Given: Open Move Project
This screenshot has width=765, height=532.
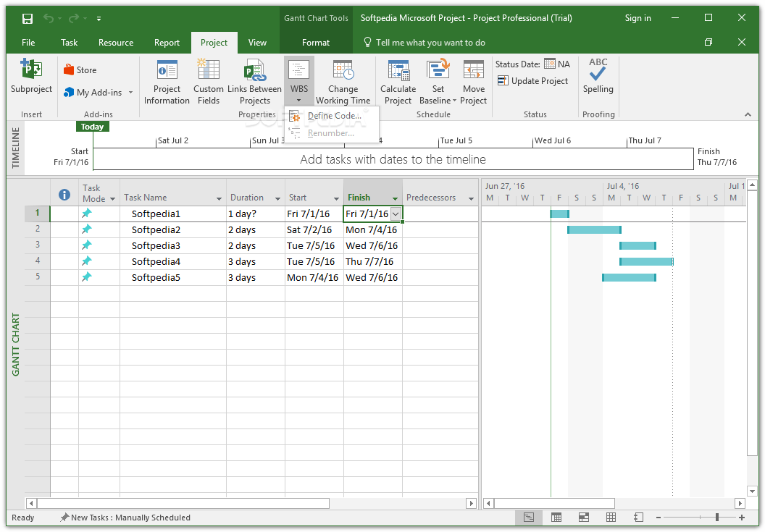Looking at the screenshot, I should click(x=473, y=81).
